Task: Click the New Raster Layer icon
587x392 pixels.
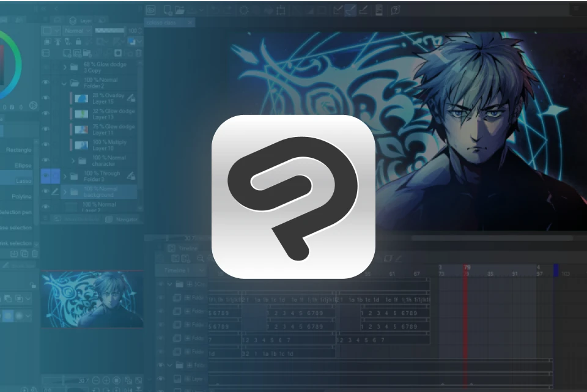Action: tap(67, 53)
